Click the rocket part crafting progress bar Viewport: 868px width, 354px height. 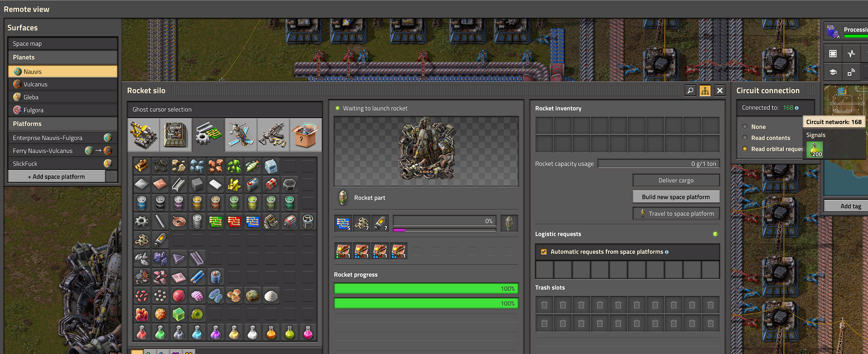(444, 221)
